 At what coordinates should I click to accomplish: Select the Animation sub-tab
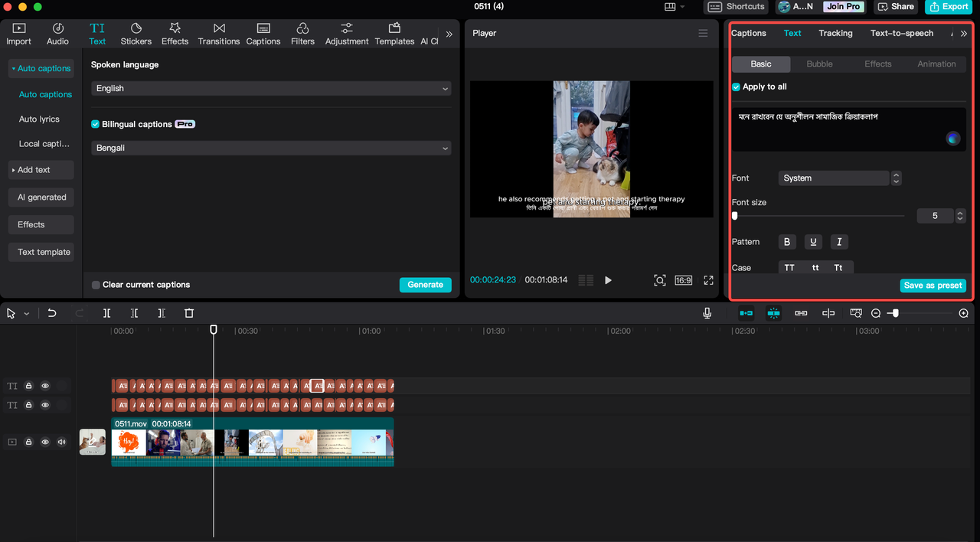[936, 64]
